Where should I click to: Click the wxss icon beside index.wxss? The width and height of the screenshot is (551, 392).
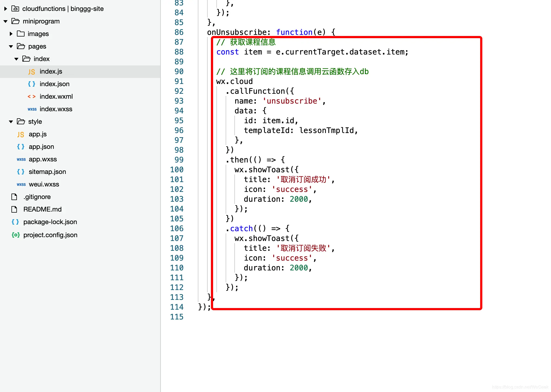click(32, 109)
